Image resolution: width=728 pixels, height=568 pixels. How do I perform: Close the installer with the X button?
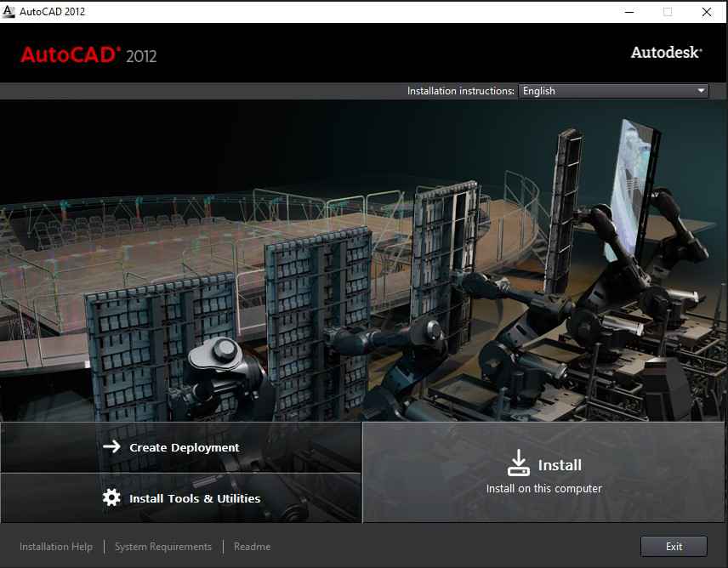click(707, 12)
